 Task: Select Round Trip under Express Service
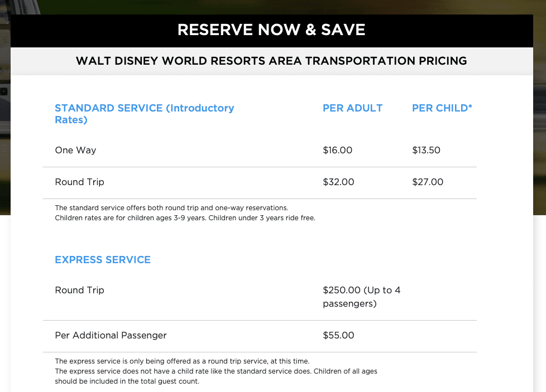(x=79, y=290)
